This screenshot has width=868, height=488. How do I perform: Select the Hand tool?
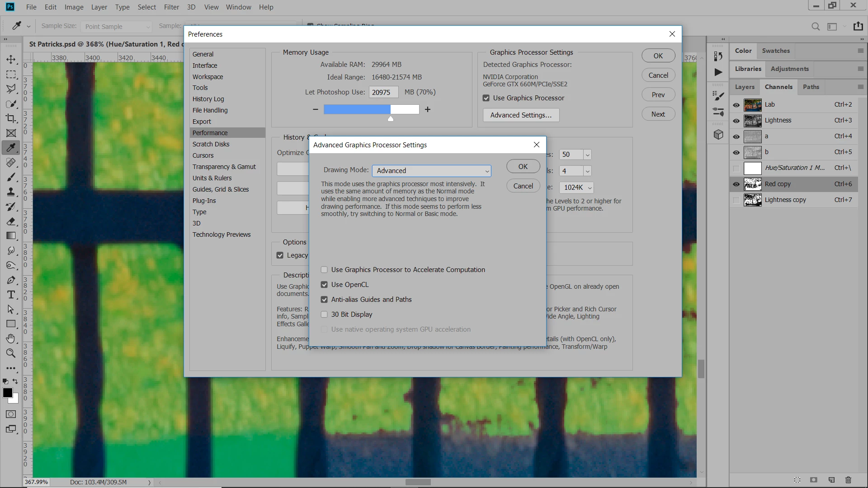(11, 338)
